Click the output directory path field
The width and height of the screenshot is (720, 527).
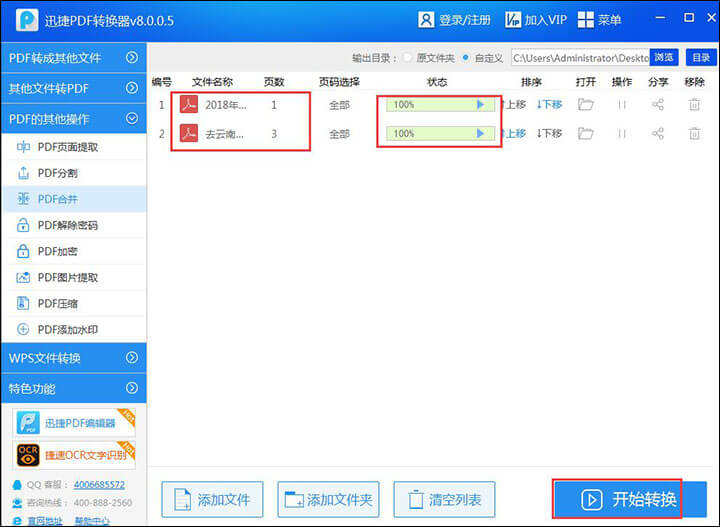click(580, 58)
